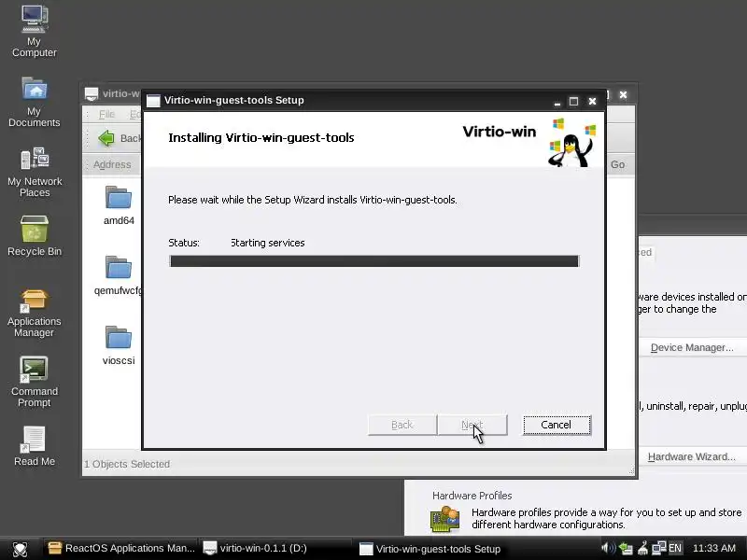Open Device Manager from System Properties
The image size is (747, 560).
[692, 347]
